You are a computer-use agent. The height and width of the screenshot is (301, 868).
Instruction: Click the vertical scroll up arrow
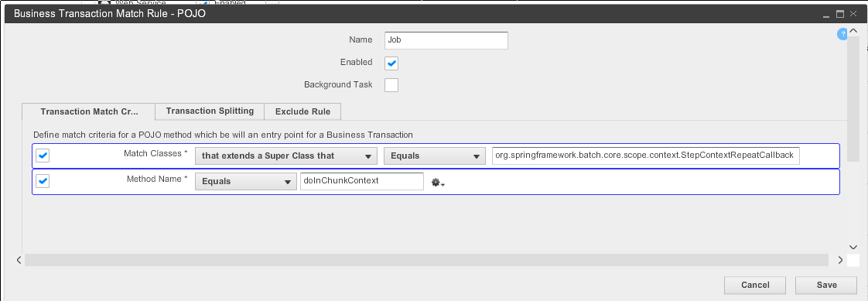coord(853,31)
